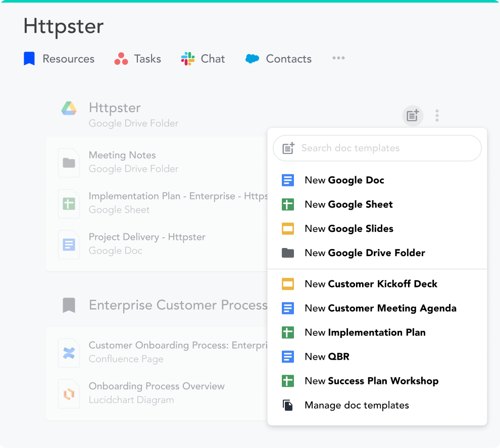Click the Httpster Google Drive Folder heading
Viewport: 500px width, 448px height.
(x=133, y=115)
